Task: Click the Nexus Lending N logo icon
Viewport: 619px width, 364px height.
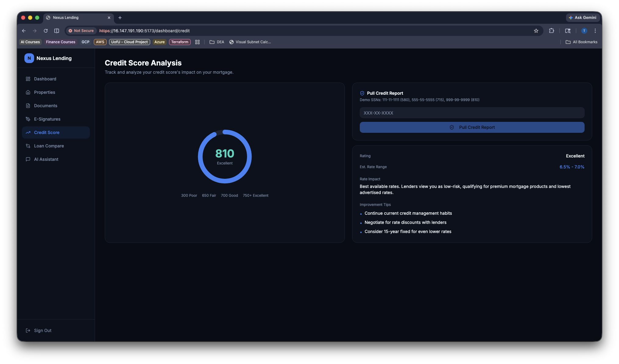Action: (29, 58)
